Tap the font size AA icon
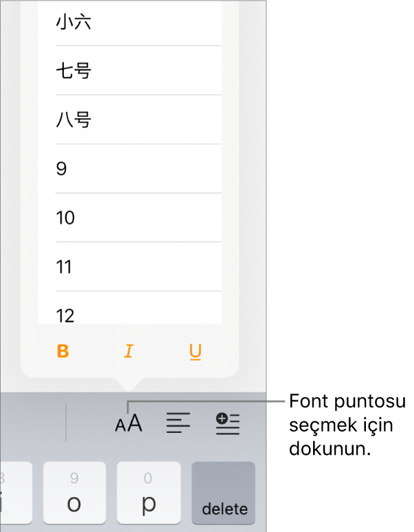The height and width of the screenshot is (532, 414). 128,423
